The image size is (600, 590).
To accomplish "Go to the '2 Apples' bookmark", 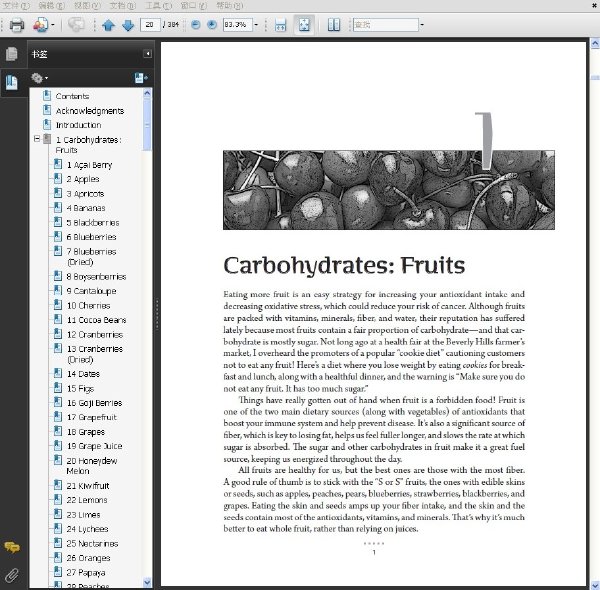I will (83, 179).
